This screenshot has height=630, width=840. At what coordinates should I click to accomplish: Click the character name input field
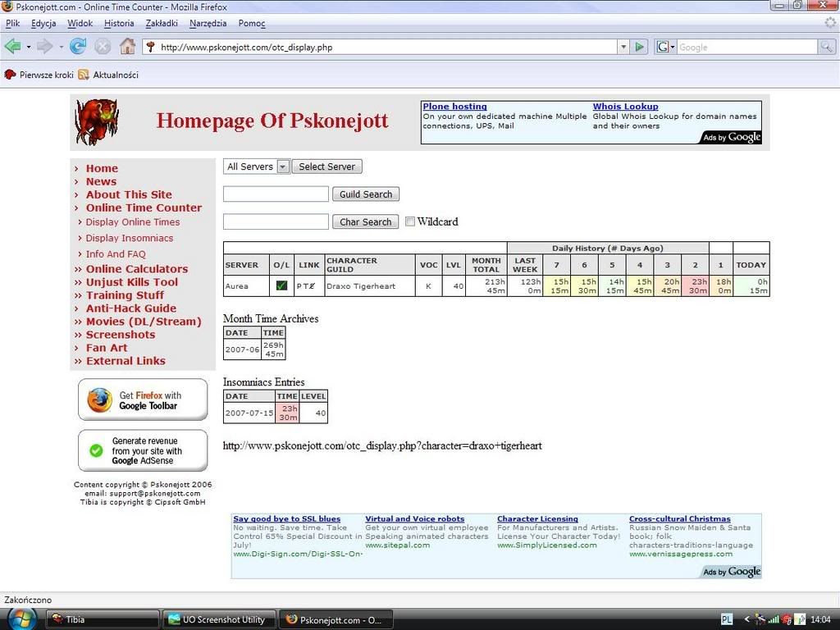click(x=276, y=221)
